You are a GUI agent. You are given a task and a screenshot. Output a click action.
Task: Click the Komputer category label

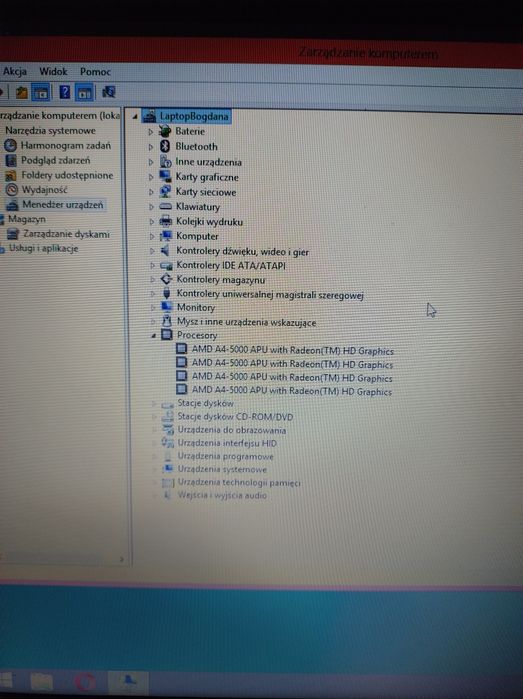click(x=197, y=236)
